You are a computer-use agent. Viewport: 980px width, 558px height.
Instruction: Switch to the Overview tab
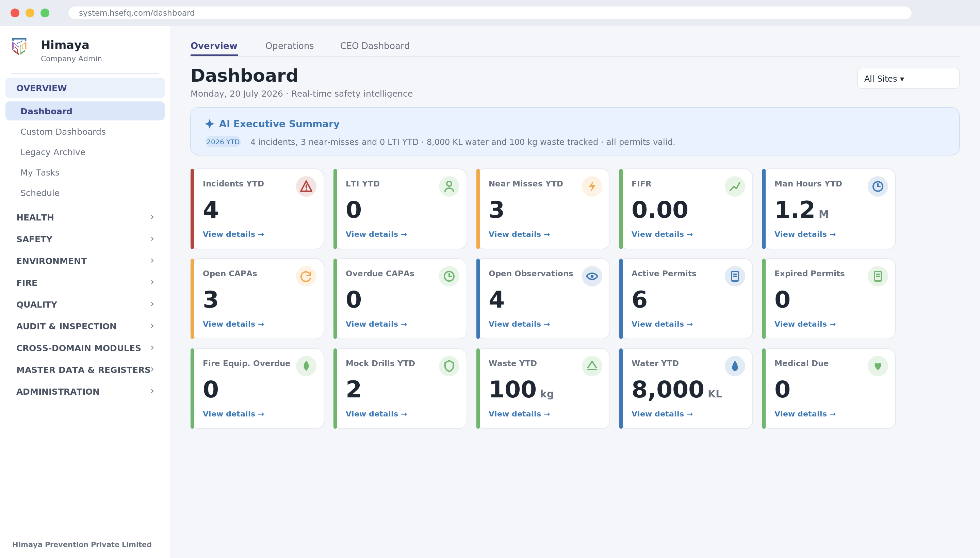[x=214, y=46]
